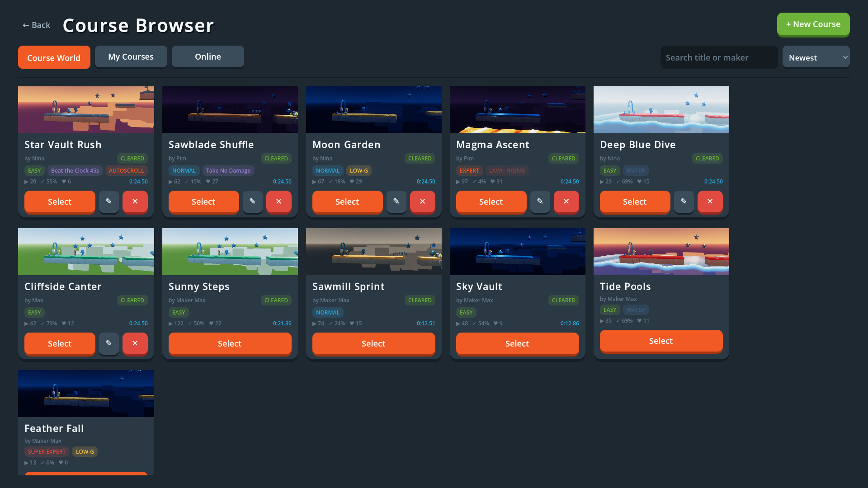Edit the Sawblade Shuffle course
The width and height of the screenshot is (868, 488).
point(252,202)
